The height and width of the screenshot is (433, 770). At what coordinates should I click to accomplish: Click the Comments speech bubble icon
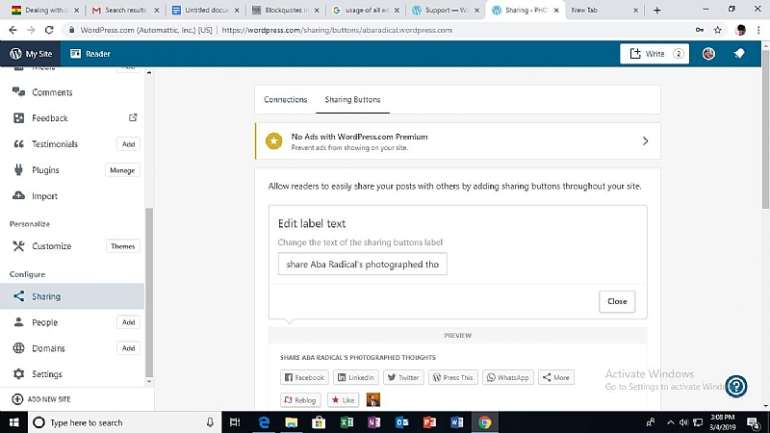coord(19,92)
